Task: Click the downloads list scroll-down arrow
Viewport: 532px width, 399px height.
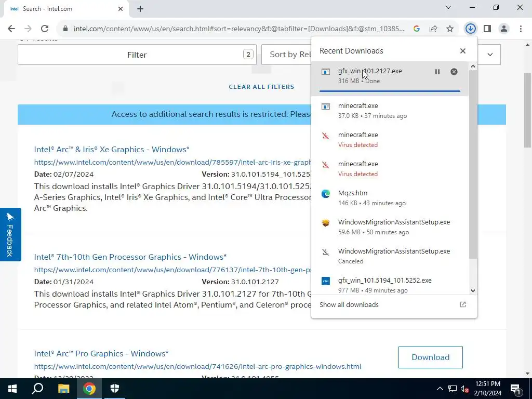Action: click(x=473, y=291)
